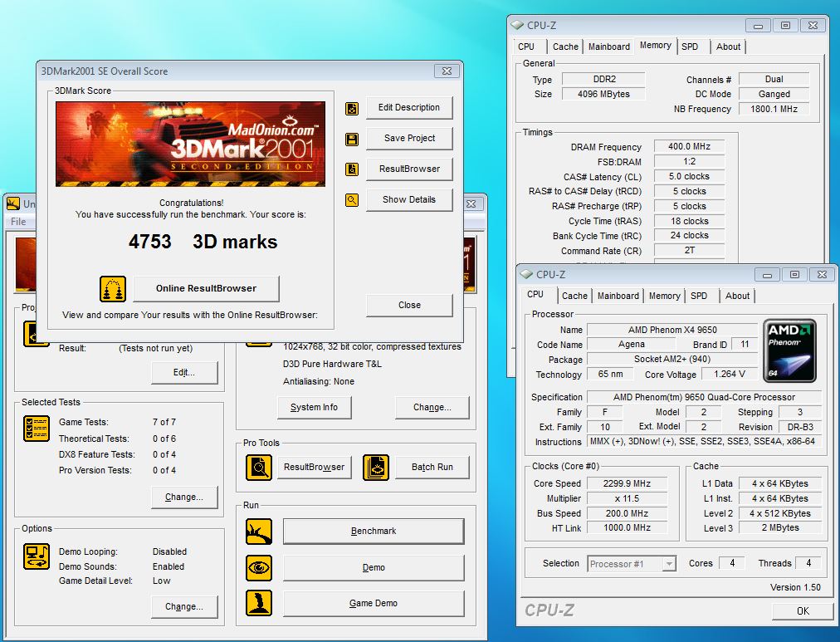Viewport: 840px width, 642px height.
Task: Select CPU tab in lower CPU-Z window
Action: click(535, 295)
